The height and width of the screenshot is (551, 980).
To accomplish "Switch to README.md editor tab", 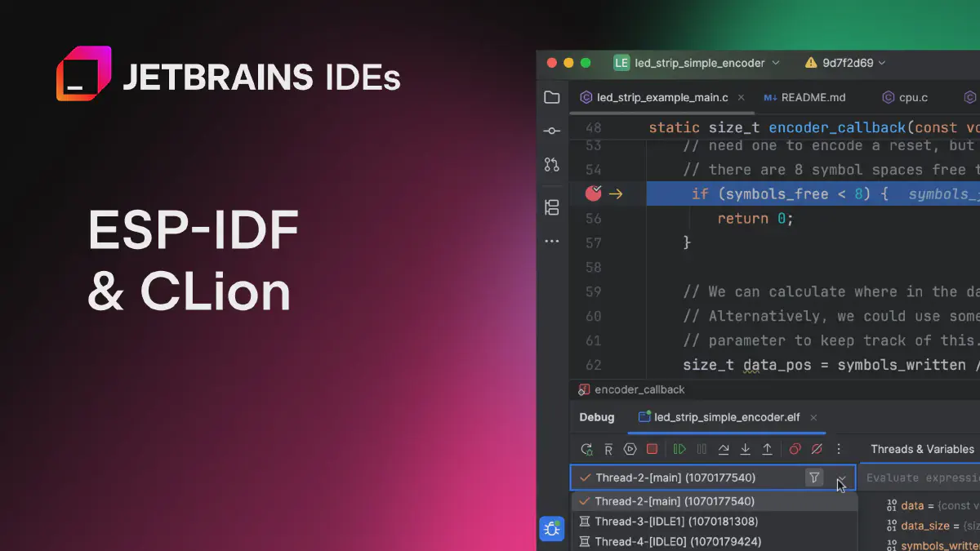I will (x=804, y=97).
